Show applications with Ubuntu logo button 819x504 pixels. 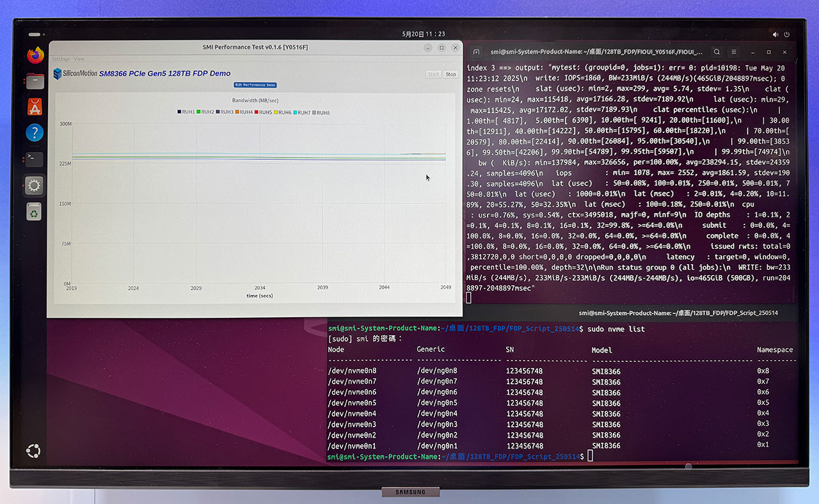[33, 451]
